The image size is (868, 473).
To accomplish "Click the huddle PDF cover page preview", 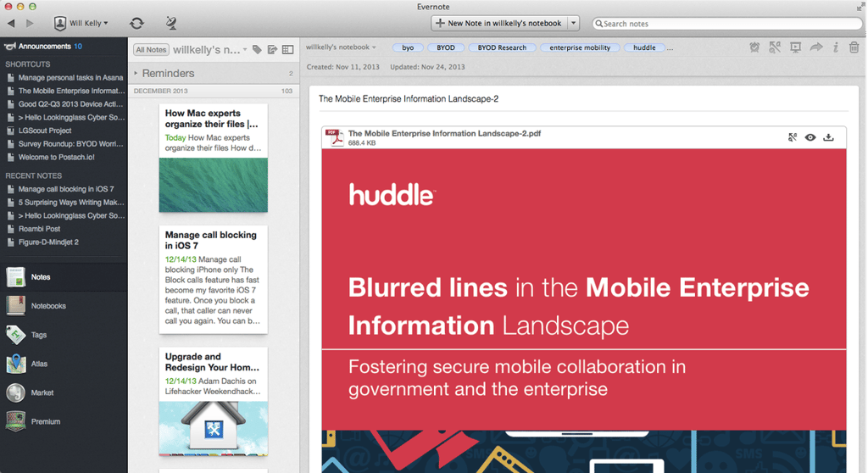I will tap(584, 310).
